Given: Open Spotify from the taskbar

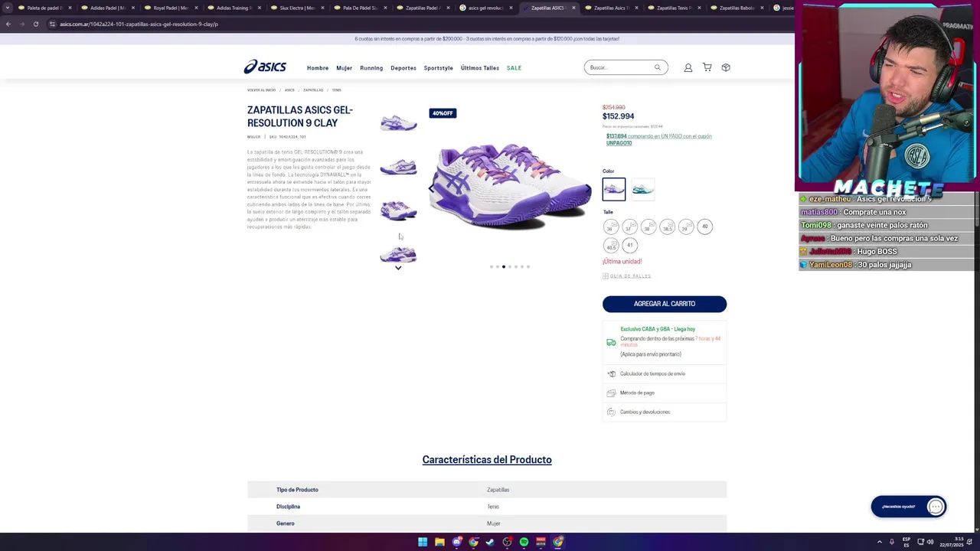Looking at the screenshot, I should 524,542.
